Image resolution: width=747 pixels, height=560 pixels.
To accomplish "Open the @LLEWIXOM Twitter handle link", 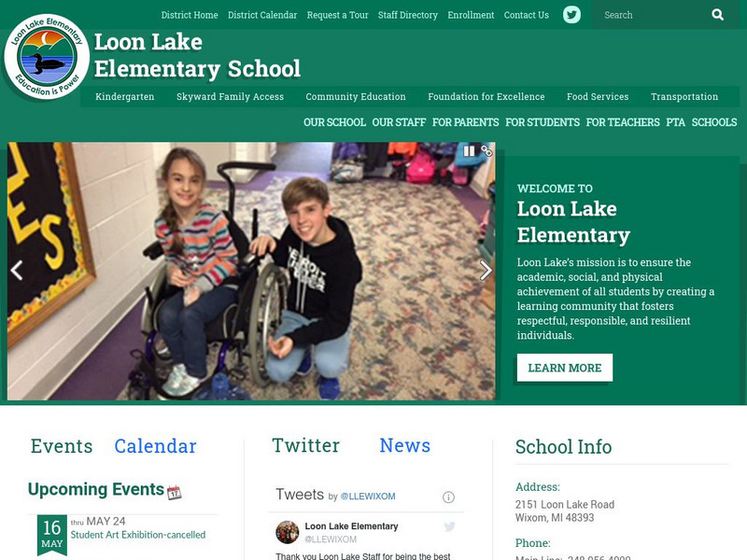I will pyautogui.click(x=368, y=497).
